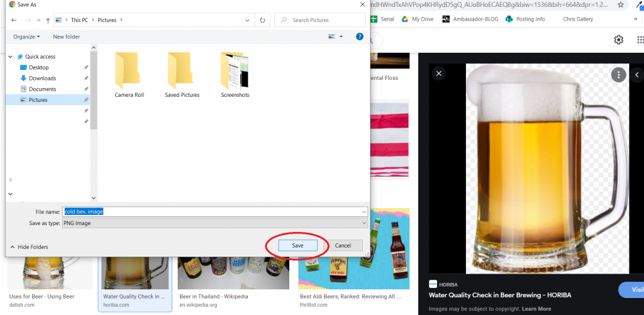Image resolution: width=644 pixels, height=315 pixels.
Task: Click the Cancel button
Action: tap(343, 245)
